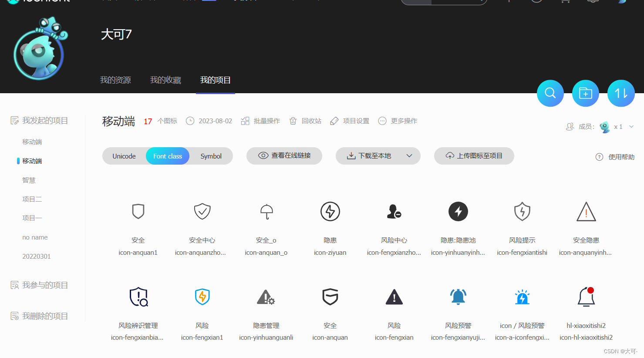Switch to the 我的收藏 tab
Viewport: 644px width, 358px height.
coord(165,80)
